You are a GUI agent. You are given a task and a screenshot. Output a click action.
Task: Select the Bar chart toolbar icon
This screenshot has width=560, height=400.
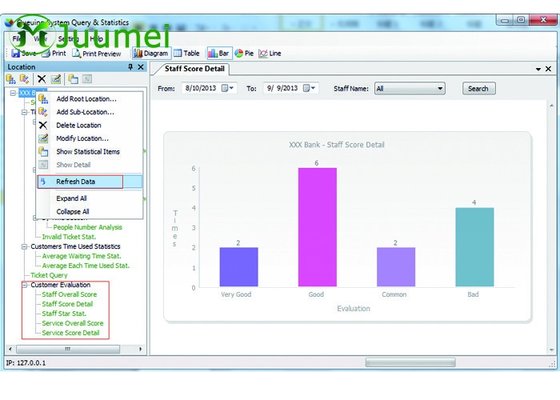219,53
